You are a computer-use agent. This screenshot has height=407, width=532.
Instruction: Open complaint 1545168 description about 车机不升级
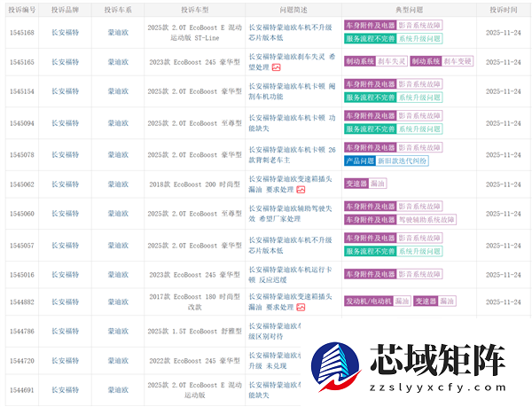[x=291, y=33]
